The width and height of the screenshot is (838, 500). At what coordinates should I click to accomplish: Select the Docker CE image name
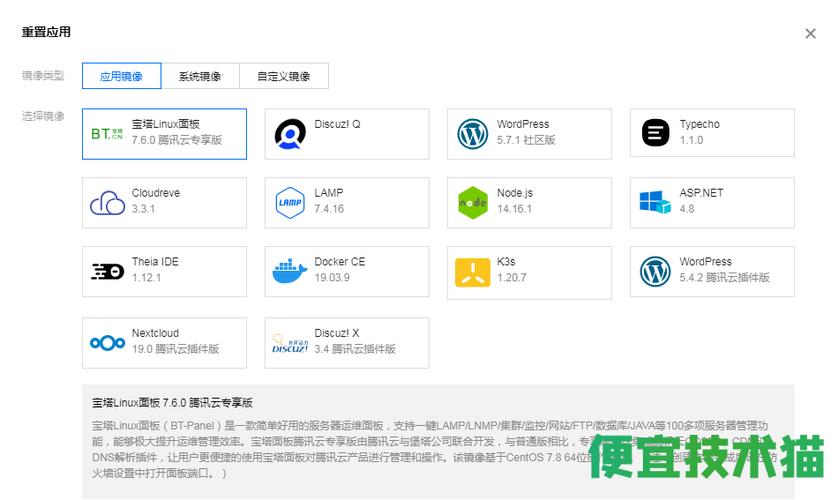click(340, 262)
